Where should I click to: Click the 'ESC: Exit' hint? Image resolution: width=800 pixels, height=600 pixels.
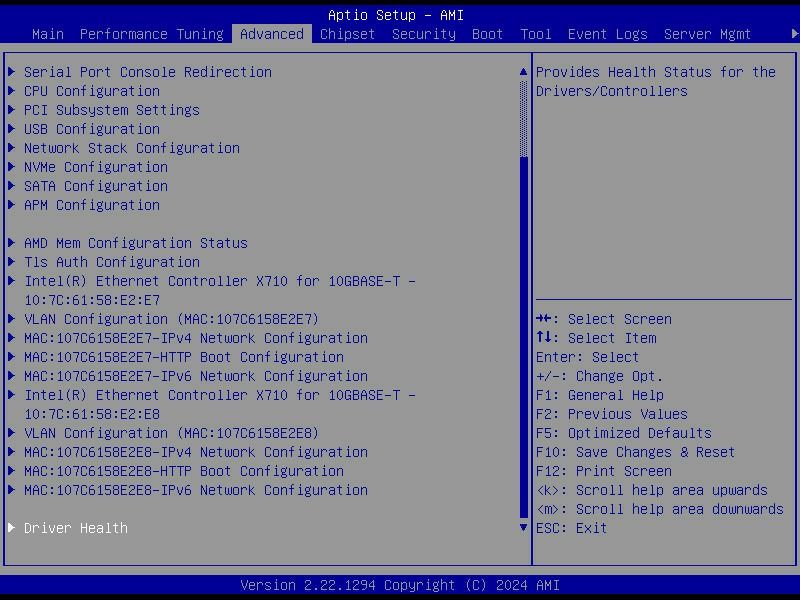point(572,528)
